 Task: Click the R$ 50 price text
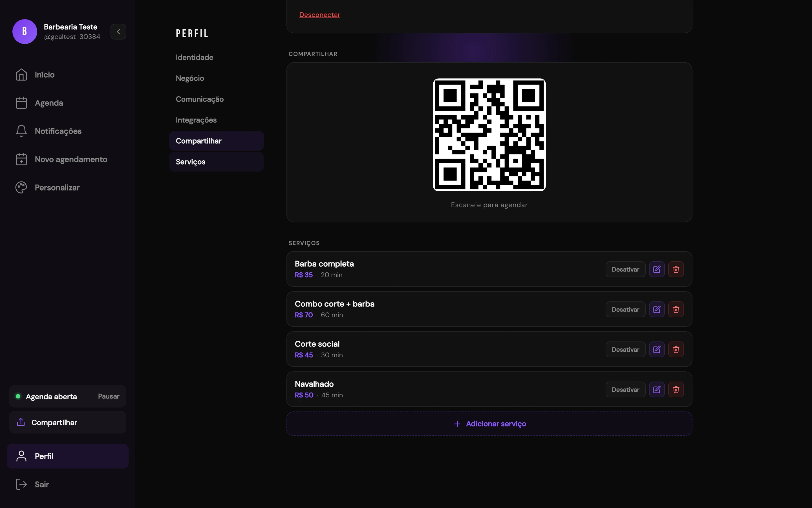point(304,395)
